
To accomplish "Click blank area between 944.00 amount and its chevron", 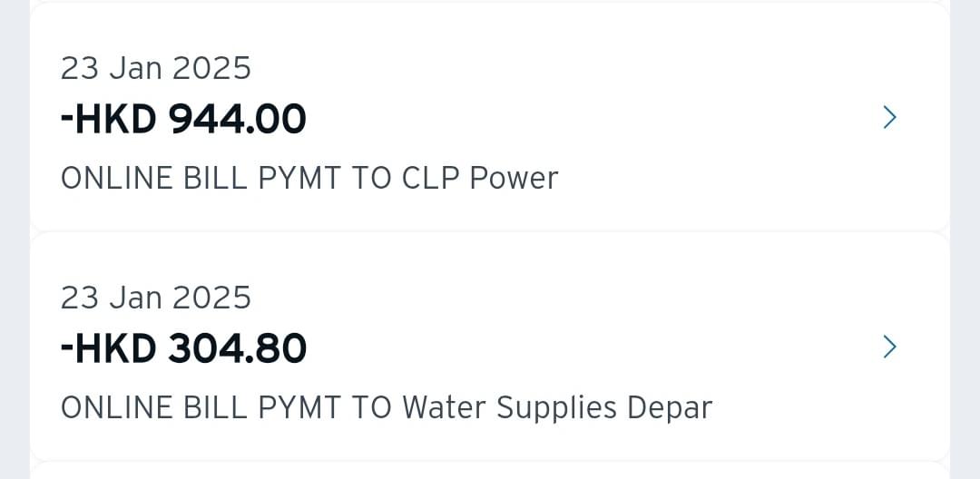I will click(x=593, y=119).
